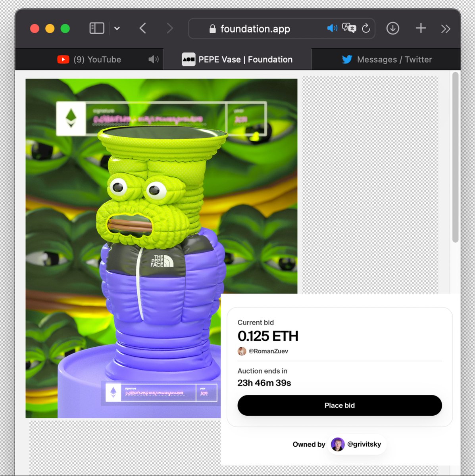Click the padlock icon in address bar
This screenshot has width=475, height=476.
click(x=212, y=29)
